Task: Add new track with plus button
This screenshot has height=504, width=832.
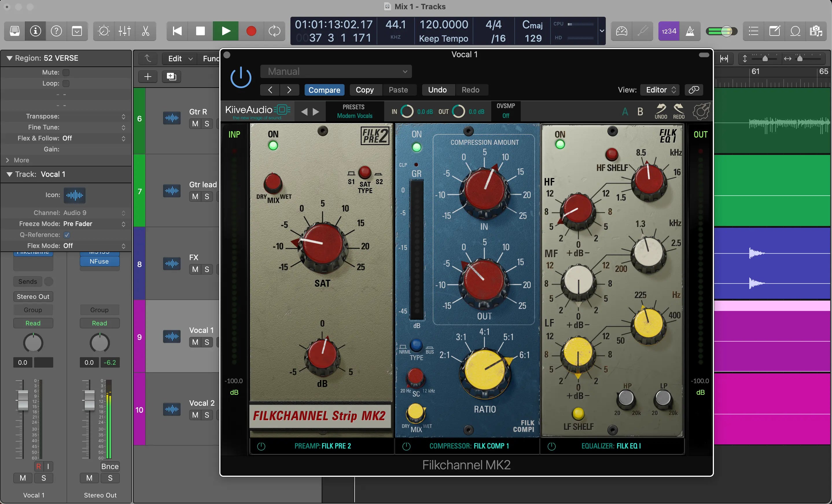Action: (148, 77)
